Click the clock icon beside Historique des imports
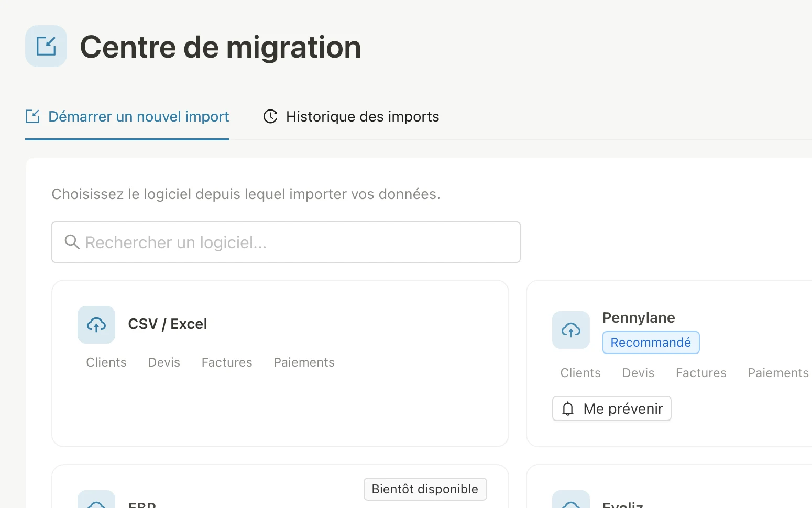Image resolution: width=812 pixels, height=508 pixels. 270,116
